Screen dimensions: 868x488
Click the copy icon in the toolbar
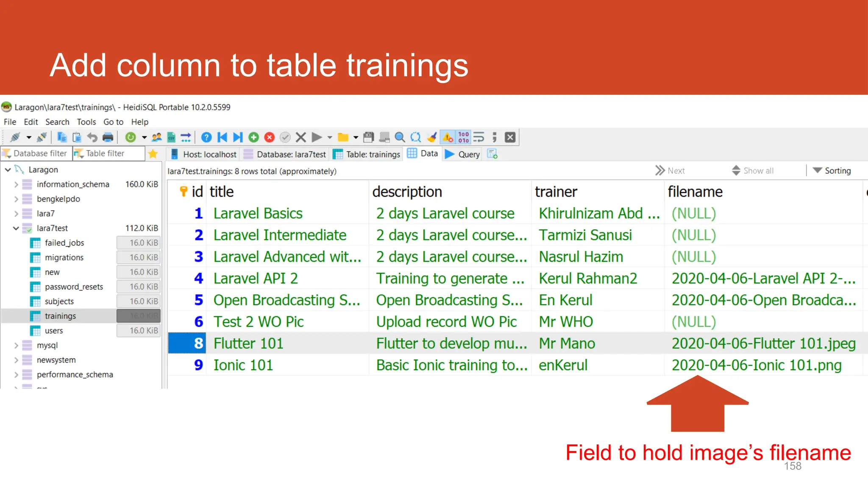pos(62,137)
